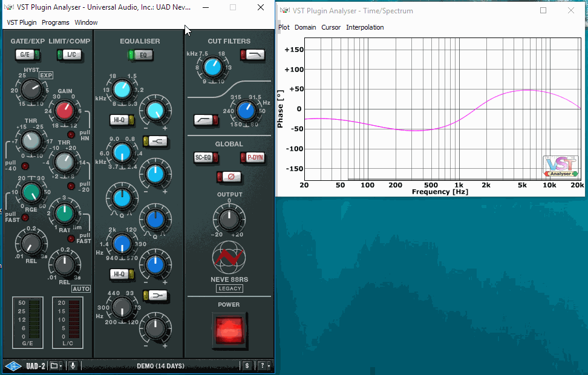Click the low-mid Q knob

coord(155,220)
